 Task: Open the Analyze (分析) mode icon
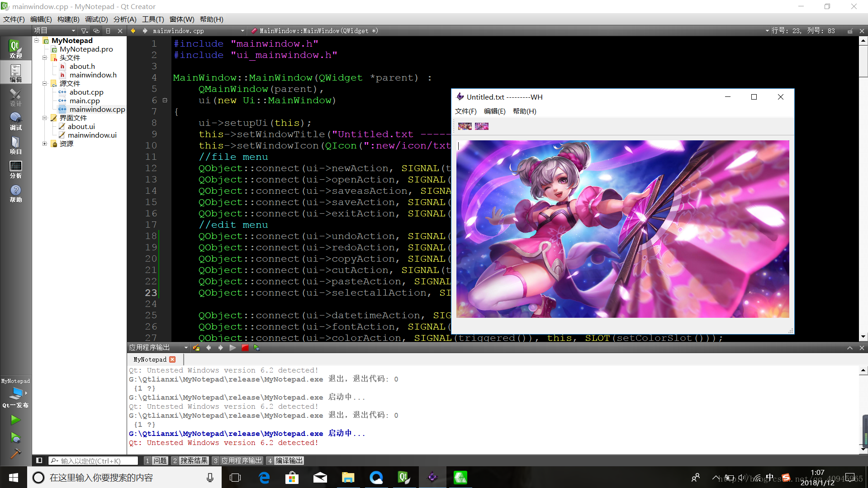coord(15,169)
